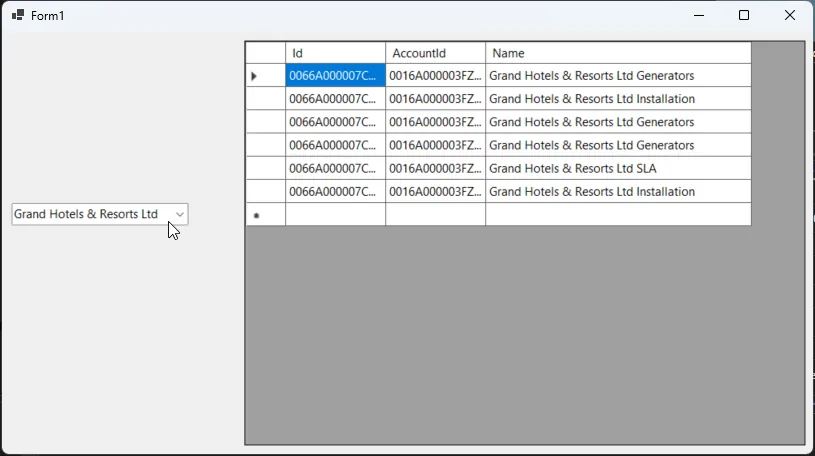Click the new-row asterisk row header

(x=266, y=215)
